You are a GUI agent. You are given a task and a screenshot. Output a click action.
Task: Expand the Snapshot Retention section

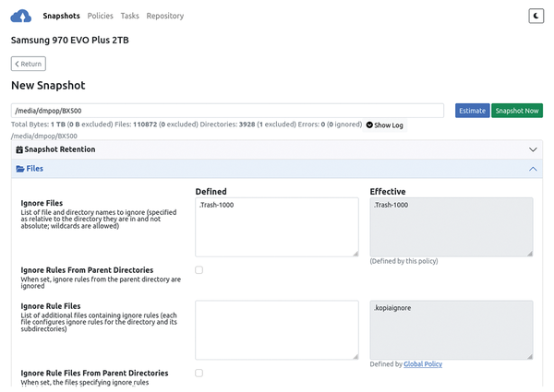point(533,149)
